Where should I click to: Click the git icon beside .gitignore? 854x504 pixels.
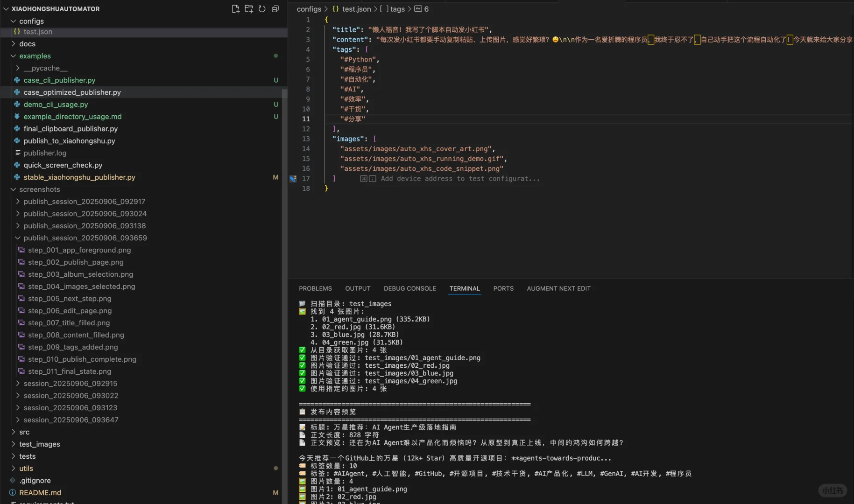click(x=13, y=481)
